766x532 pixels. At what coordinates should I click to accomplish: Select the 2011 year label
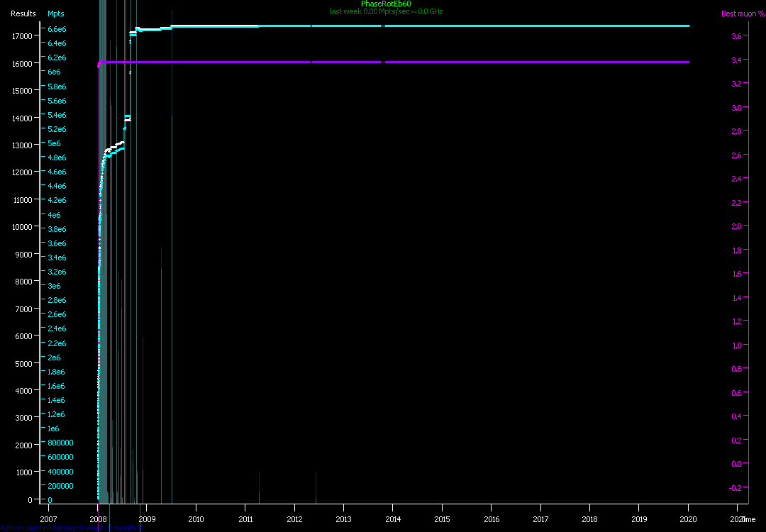coord(245,508)
